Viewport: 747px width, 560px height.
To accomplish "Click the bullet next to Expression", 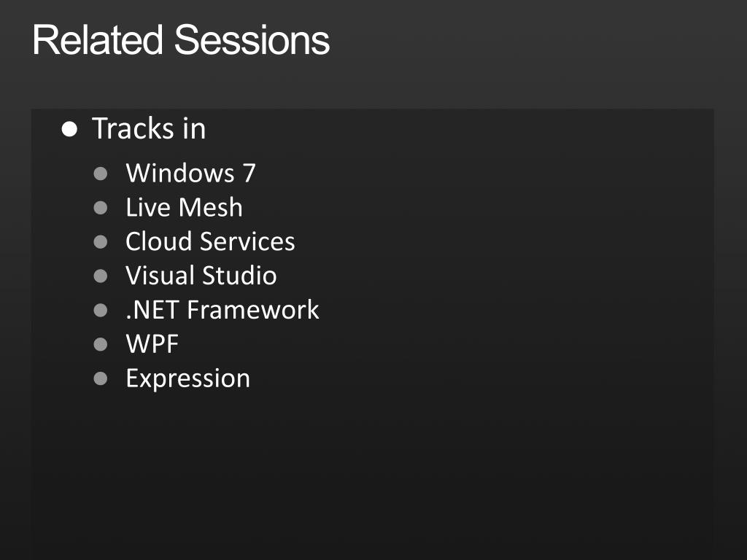I will pyautogui.click(x=101, y=379).
